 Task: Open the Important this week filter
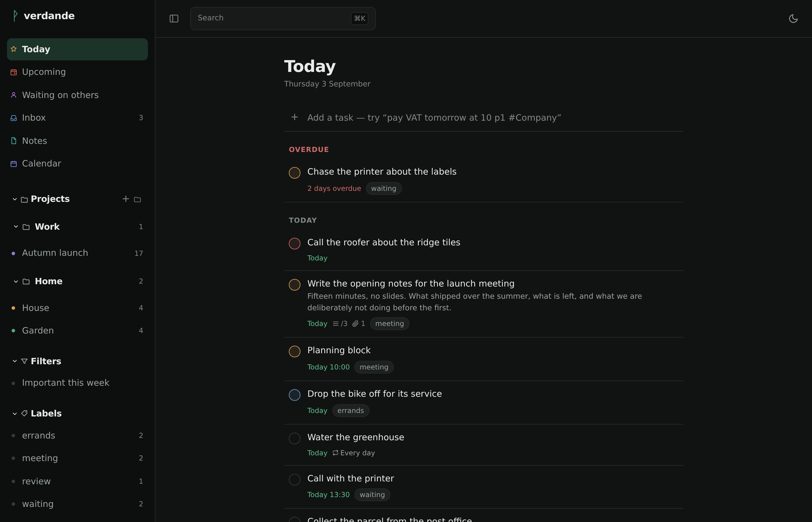tap(77, 383)
